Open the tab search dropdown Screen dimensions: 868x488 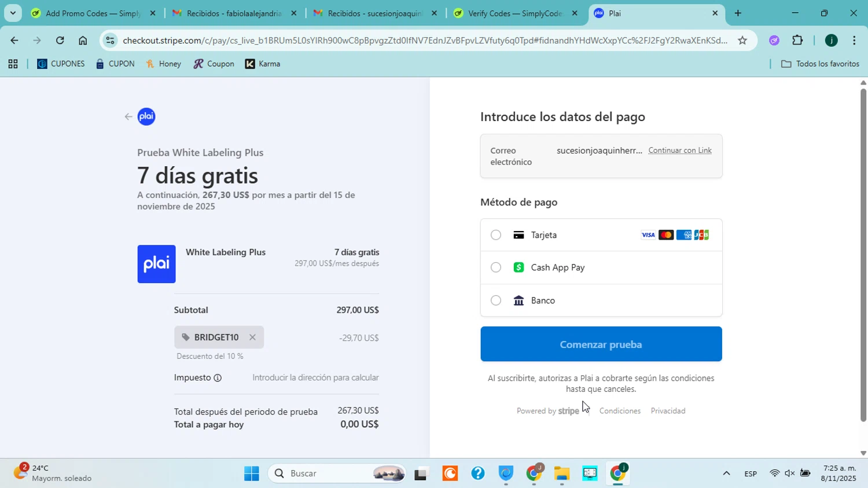13,13
